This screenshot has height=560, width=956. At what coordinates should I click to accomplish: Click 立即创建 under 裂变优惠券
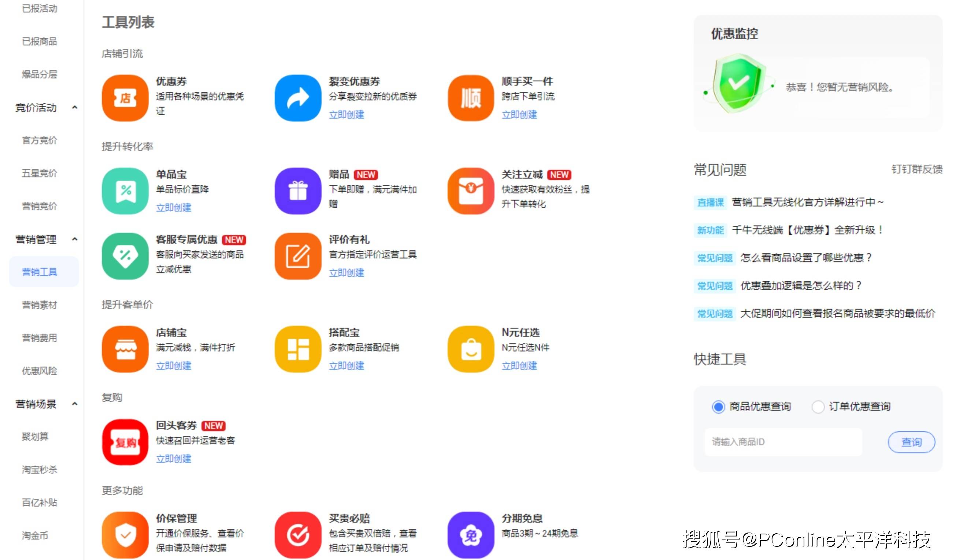[347, 115]
